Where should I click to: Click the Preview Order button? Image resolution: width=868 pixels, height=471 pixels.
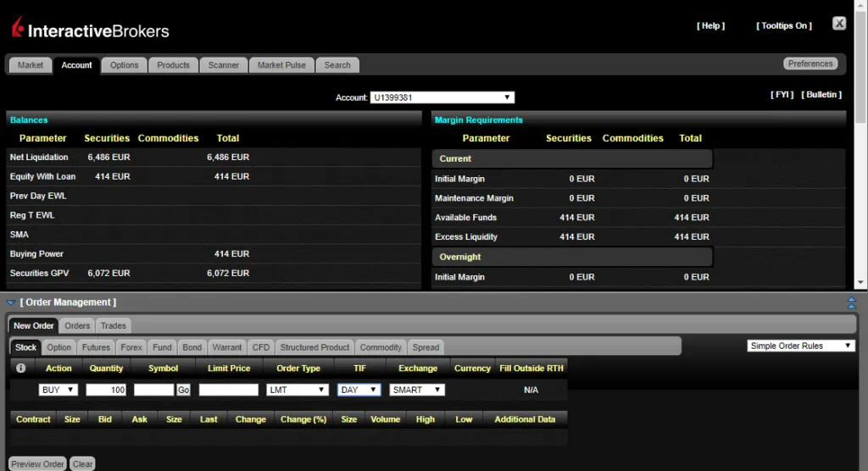(x=37, y=464)
